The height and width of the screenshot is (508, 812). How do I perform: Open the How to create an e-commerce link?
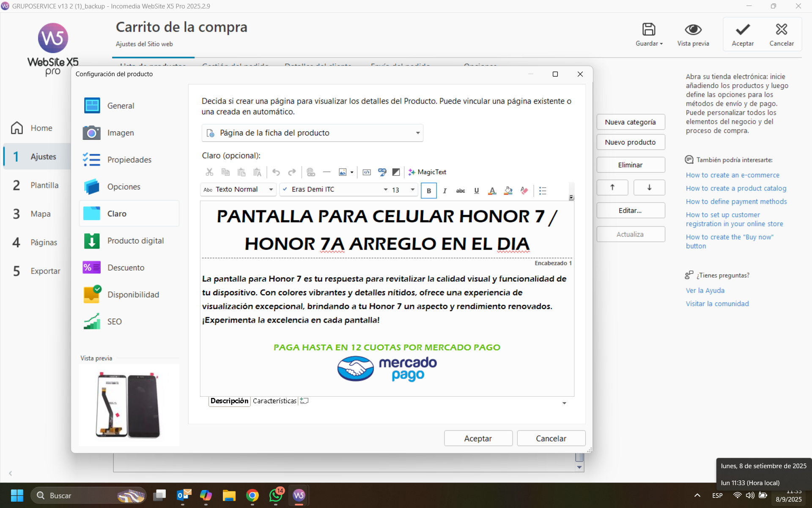coord(732,175)
